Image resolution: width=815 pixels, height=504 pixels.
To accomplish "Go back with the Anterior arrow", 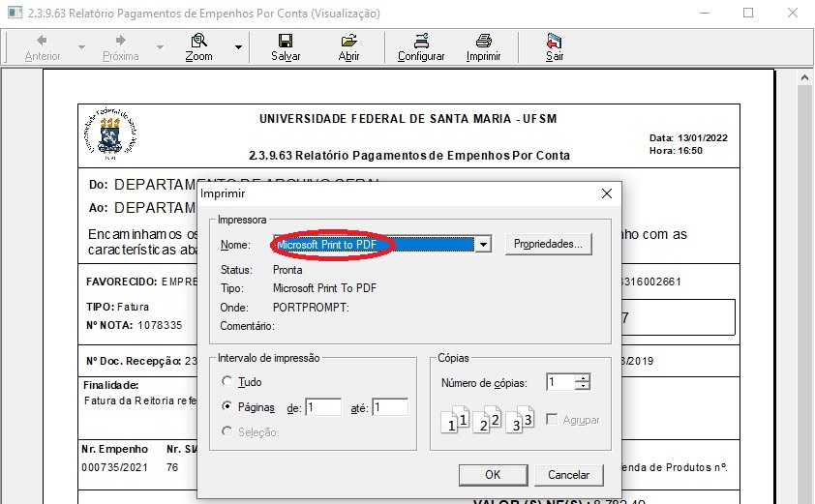I will point(43,42).
